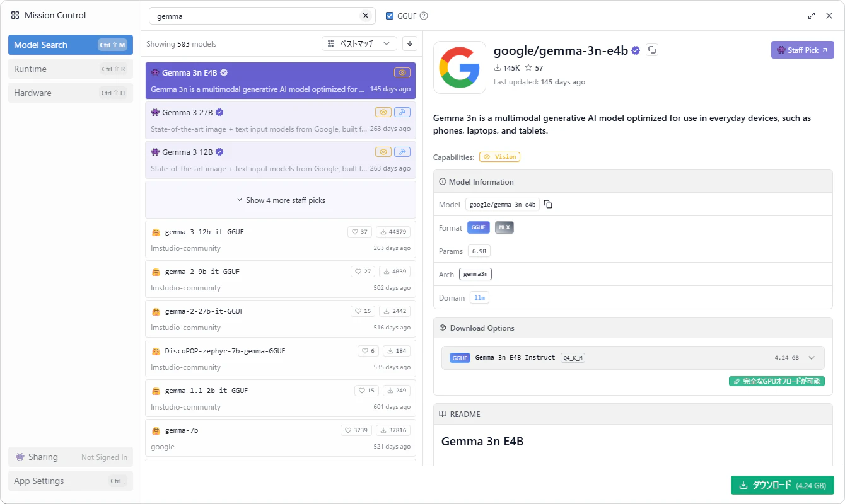845x504 pixels.
Task: Click the 37816 downloads badge
Action: [393, 430]
